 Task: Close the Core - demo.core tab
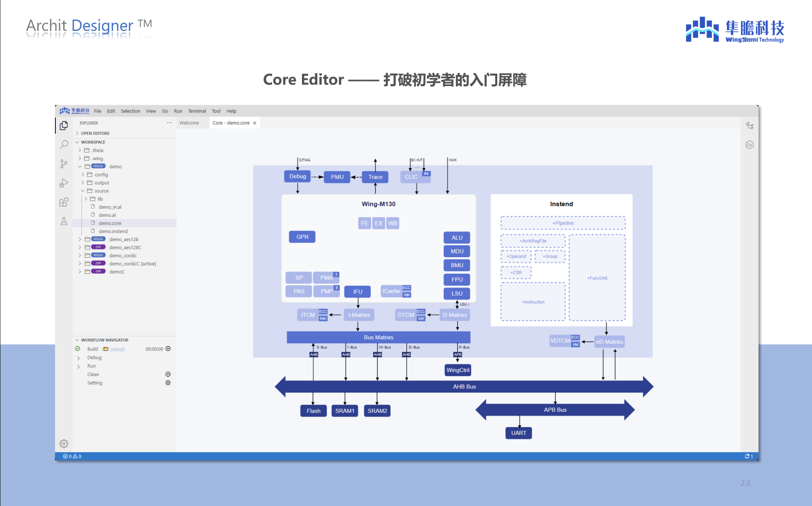[x=255, y=123]
